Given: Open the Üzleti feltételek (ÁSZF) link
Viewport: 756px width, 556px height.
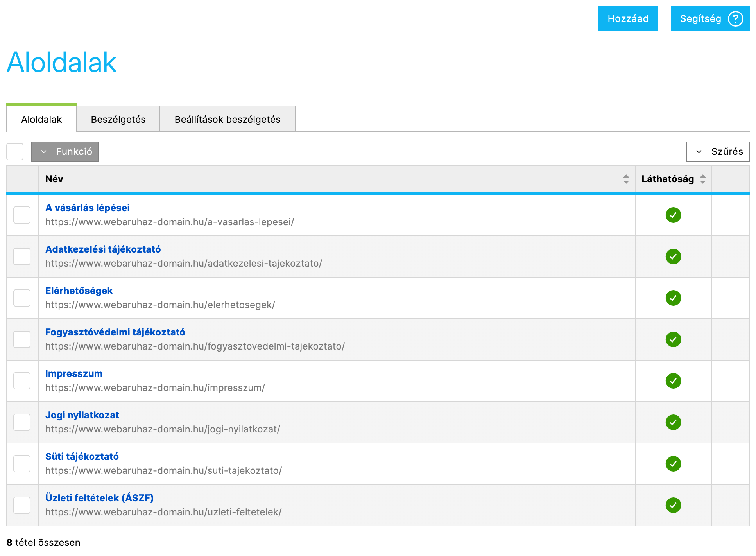Looking at the screenshot, I should [100, 498].
